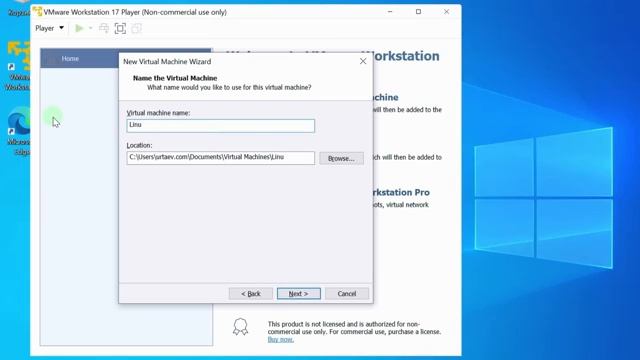Click the Virtual machine name input field
Viewport: 640px width, 360px height.
[220, 125]
